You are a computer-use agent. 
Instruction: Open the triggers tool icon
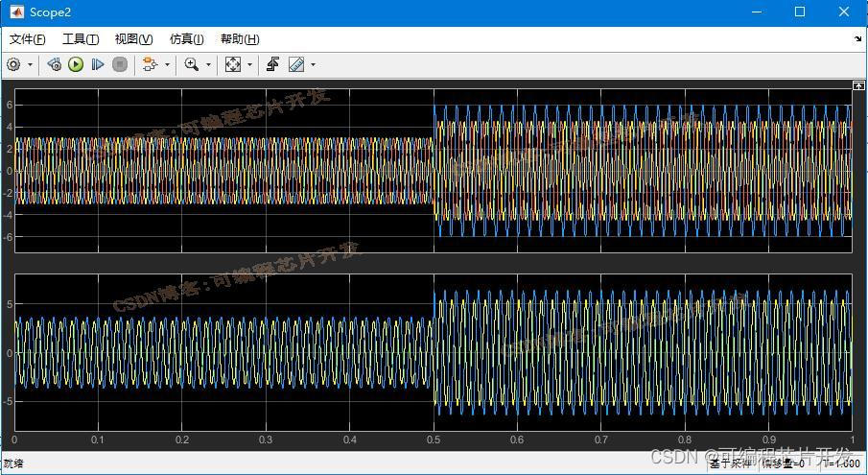coord(272,64)
